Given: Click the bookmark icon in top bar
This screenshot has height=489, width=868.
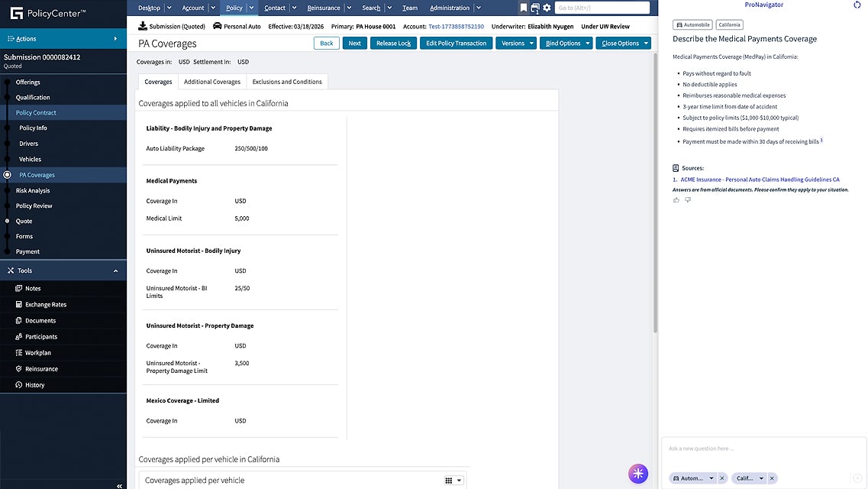Looking at the screenshot, I should [x=523, y=8].
